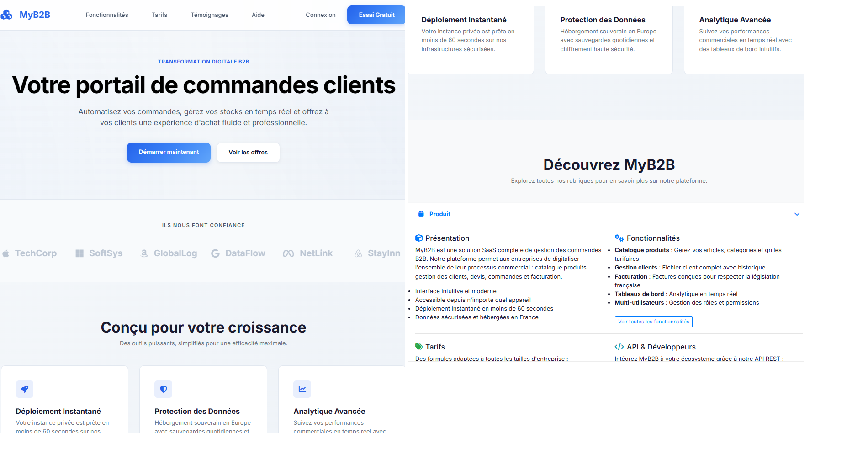Click the chart icon for Analytique Avancée

(302, 389)
